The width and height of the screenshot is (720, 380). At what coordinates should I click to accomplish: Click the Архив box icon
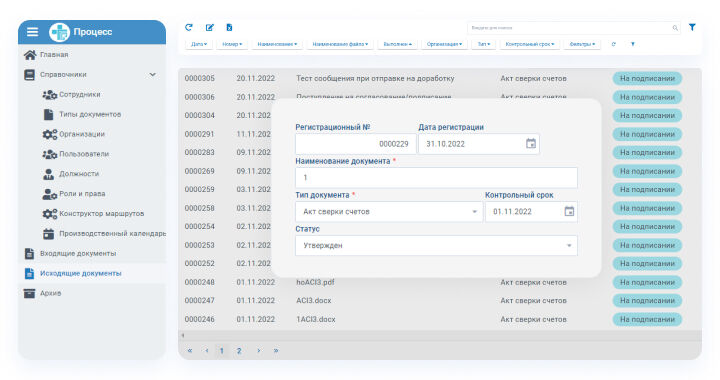[x=29, y=293]
